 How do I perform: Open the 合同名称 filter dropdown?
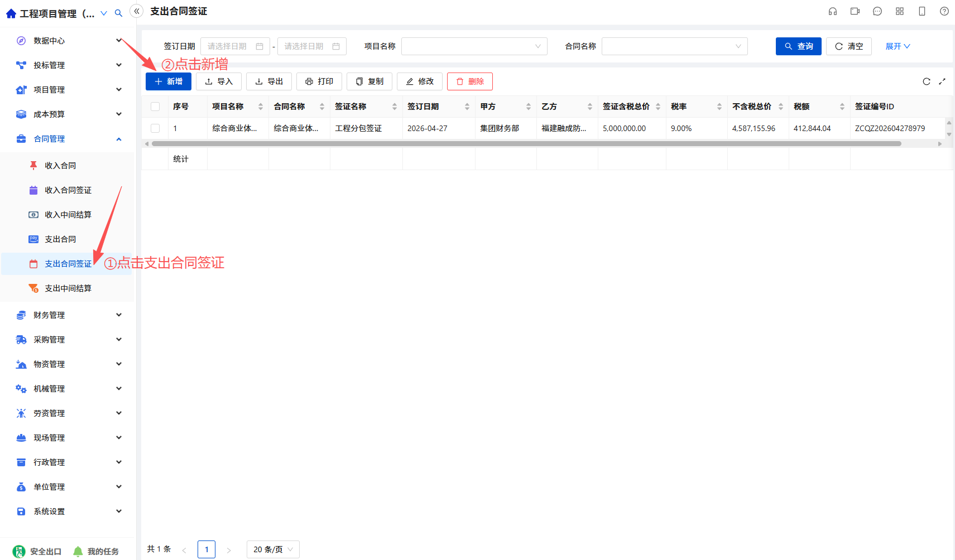[x=675, y=46]
